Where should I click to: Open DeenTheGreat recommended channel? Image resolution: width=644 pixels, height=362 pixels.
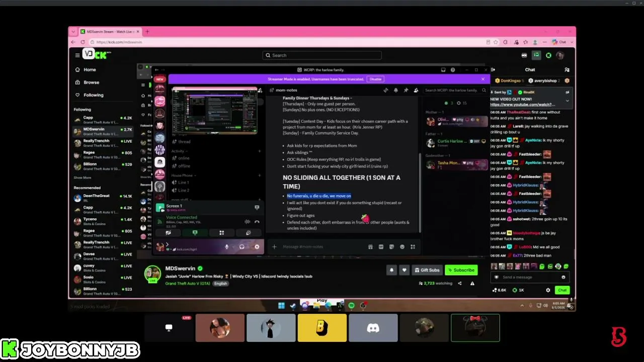(x=103, y=198)
